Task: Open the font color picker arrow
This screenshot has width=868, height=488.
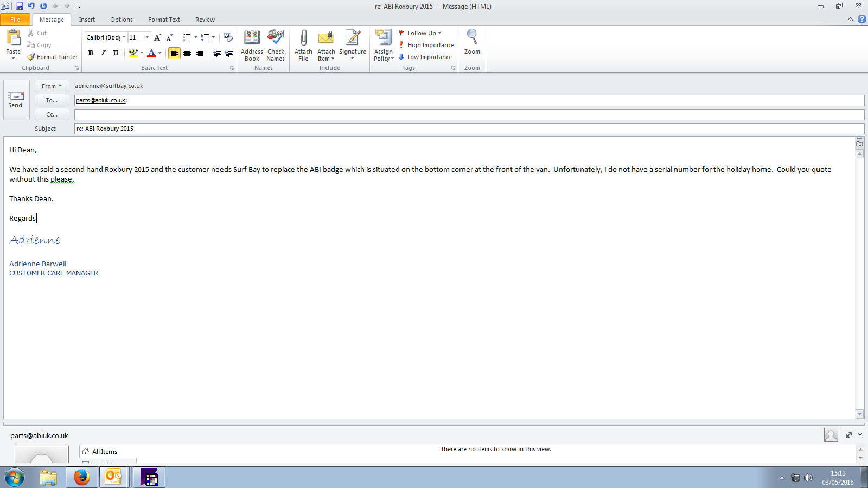Action: (159, 53)
